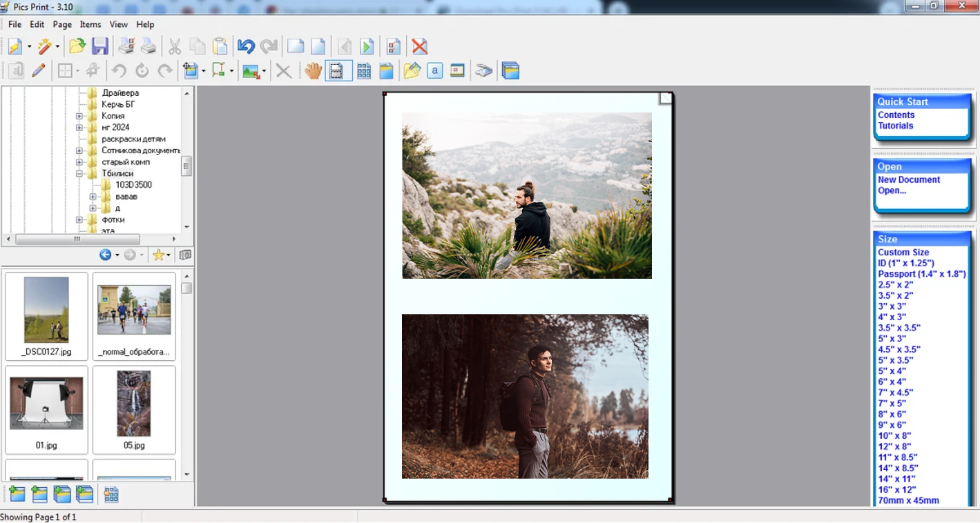Click the text frame 'a' icon

(x=434, y=70)
